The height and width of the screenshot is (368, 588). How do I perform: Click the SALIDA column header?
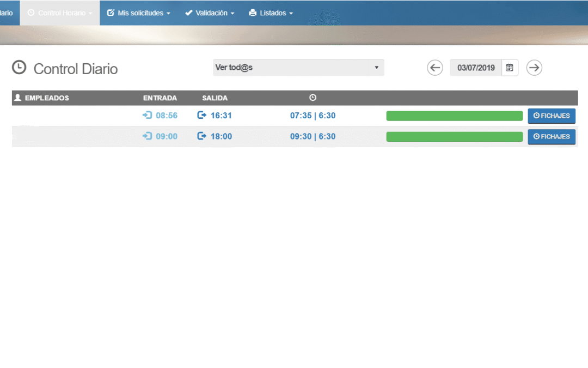(215, 98)
